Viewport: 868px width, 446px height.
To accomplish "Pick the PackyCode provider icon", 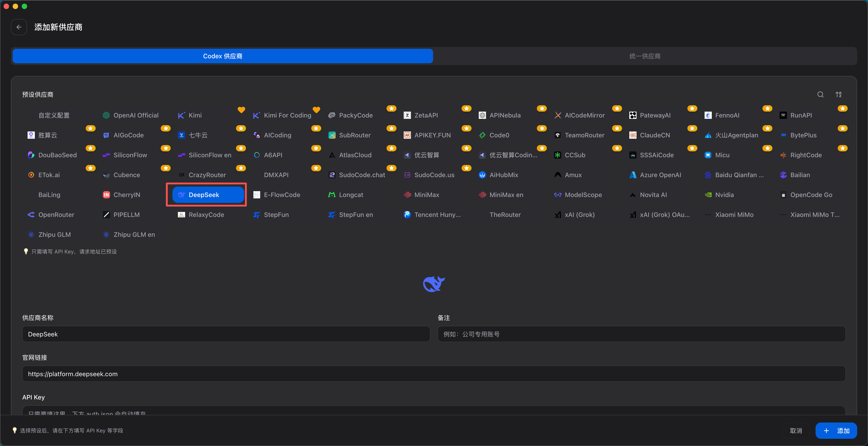I will tap(332, 115).
